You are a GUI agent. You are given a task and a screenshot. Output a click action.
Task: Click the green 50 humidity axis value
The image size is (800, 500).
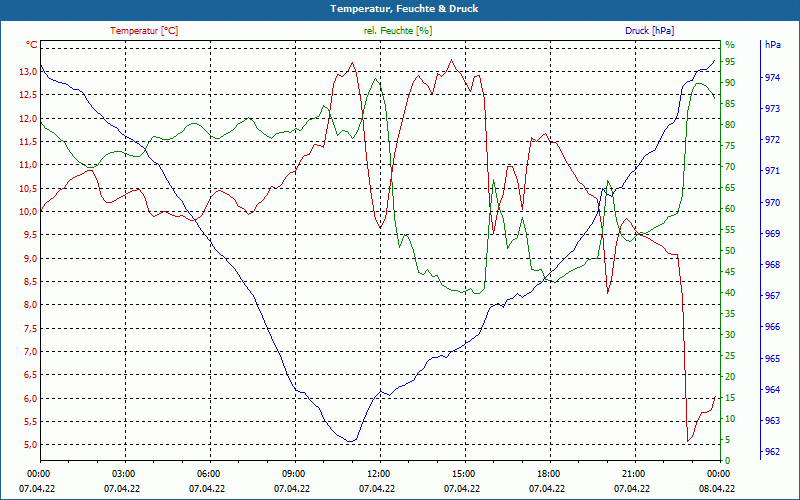pos(730,251)
